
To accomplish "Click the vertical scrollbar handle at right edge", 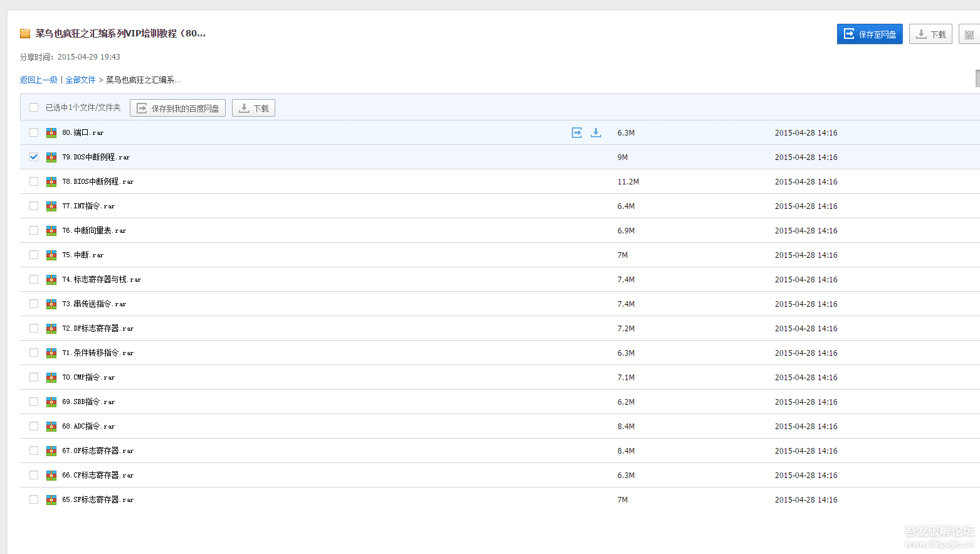I will click(x=977, y=78).
